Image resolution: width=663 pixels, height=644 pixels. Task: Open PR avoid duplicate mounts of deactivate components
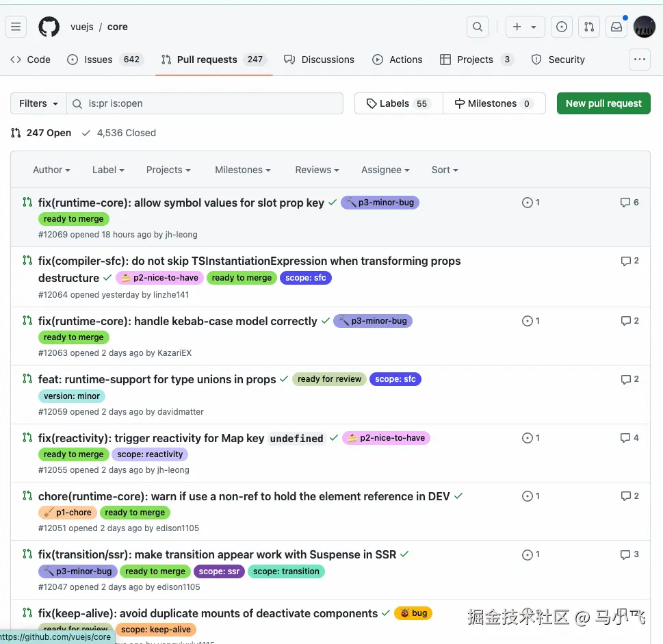pos(208,613)
